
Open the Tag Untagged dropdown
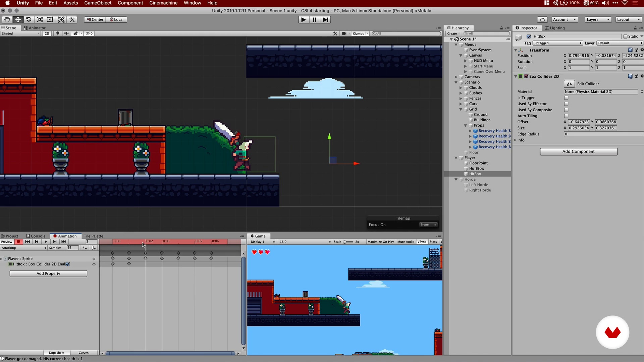click(558, 43)
